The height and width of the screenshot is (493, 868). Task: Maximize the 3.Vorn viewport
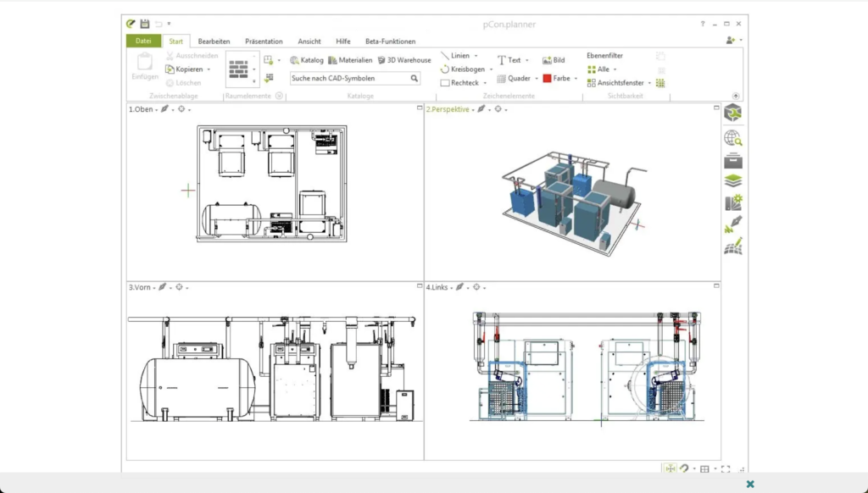pyautogui.click(x=420, y=286)
